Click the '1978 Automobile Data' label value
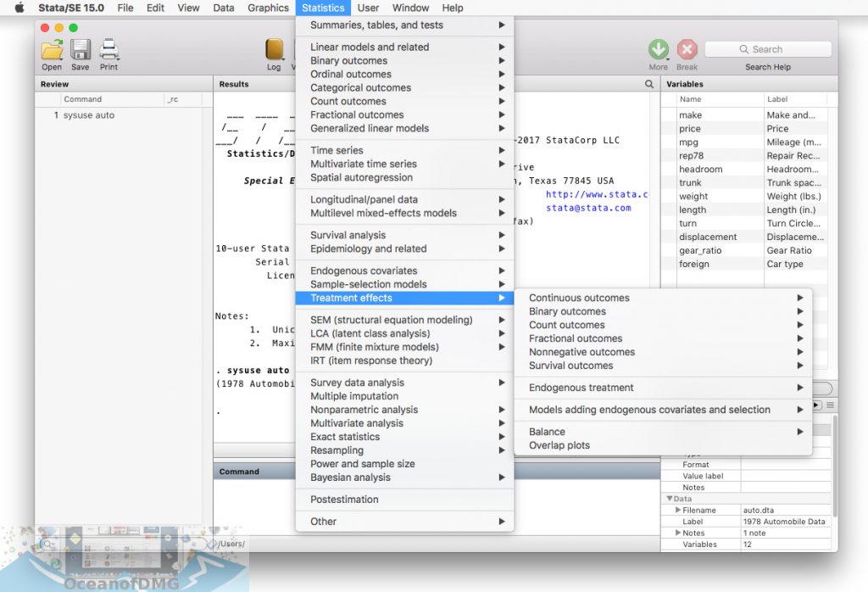 click(784, 522)
